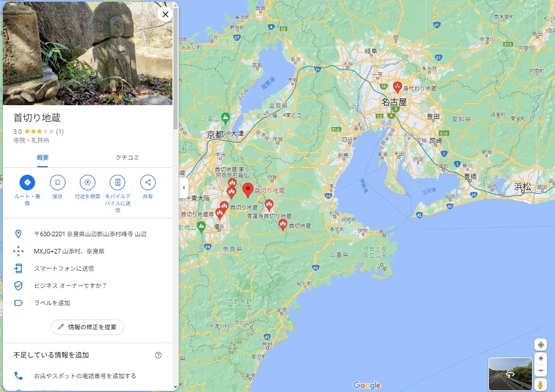Click the 寺院・礼拝所 category label
The image size is (555, 392).
tap(31, 141)
